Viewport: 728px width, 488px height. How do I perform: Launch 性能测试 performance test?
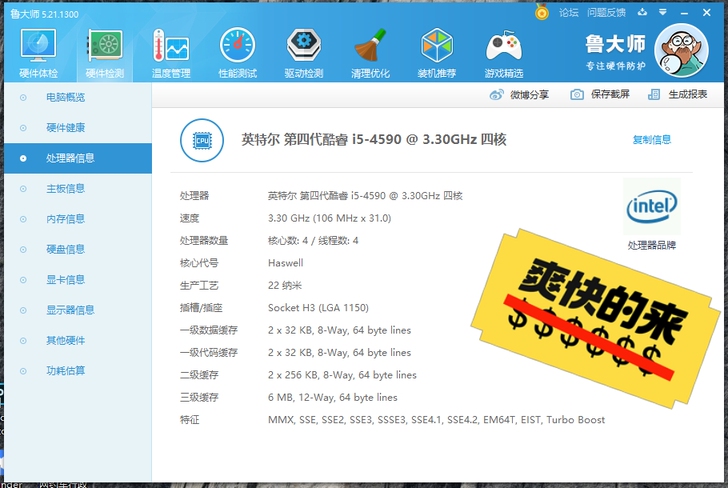pyautogui.click(x=237, y=53)
